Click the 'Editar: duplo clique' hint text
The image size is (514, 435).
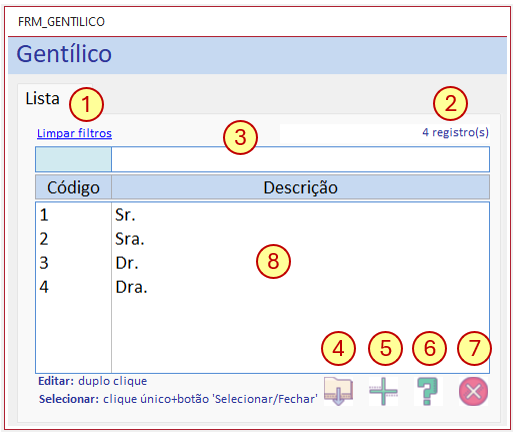pos(93,381)
